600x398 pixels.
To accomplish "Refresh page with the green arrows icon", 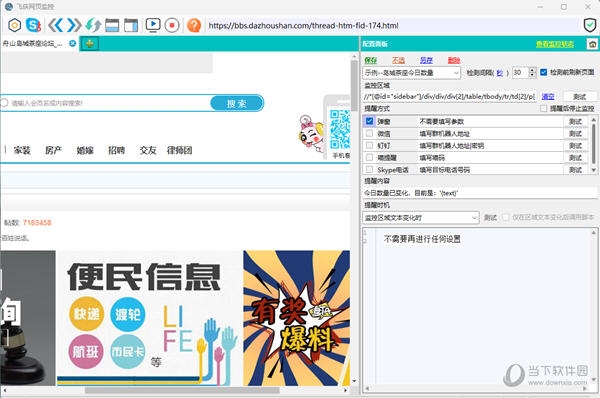I will 93,25.
